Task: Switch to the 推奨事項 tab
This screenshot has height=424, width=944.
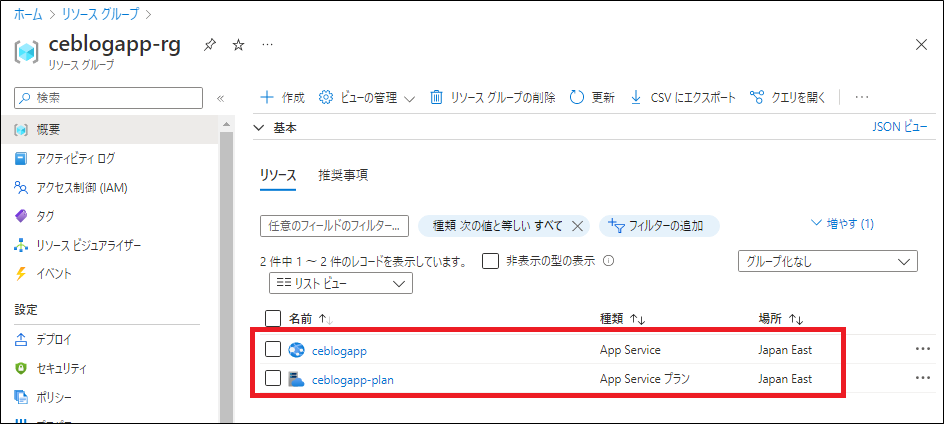Action: 343,175
